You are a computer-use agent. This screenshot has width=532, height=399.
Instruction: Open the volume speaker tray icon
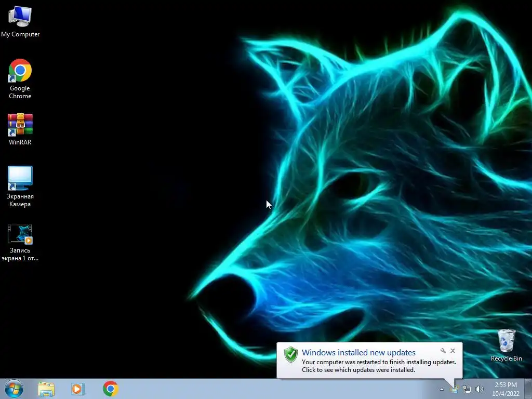click(480, 389)
